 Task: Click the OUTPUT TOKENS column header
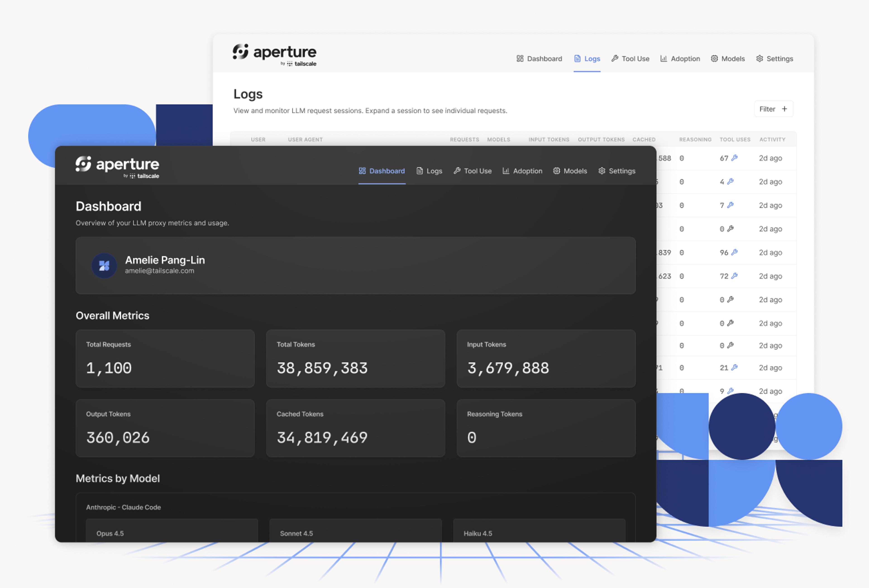[601, 139]
